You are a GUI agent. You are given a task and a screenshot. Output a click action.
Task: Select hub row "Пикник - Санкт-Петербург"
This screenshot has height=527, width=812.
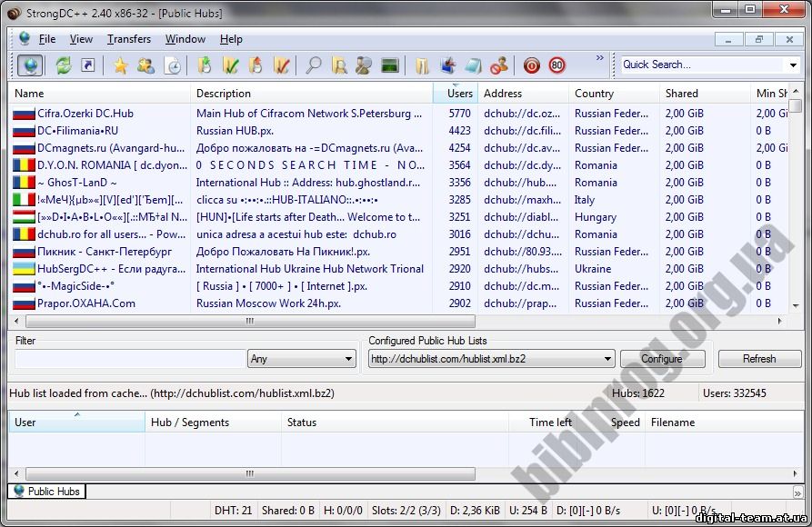click(x=399, y=252)
